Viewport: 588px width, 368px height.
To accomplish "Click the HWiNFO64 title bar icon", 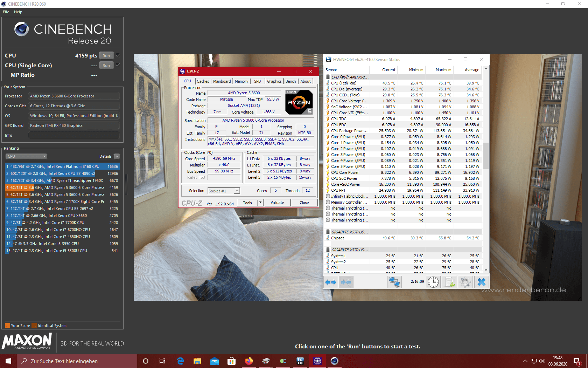I will coord(329,60).
